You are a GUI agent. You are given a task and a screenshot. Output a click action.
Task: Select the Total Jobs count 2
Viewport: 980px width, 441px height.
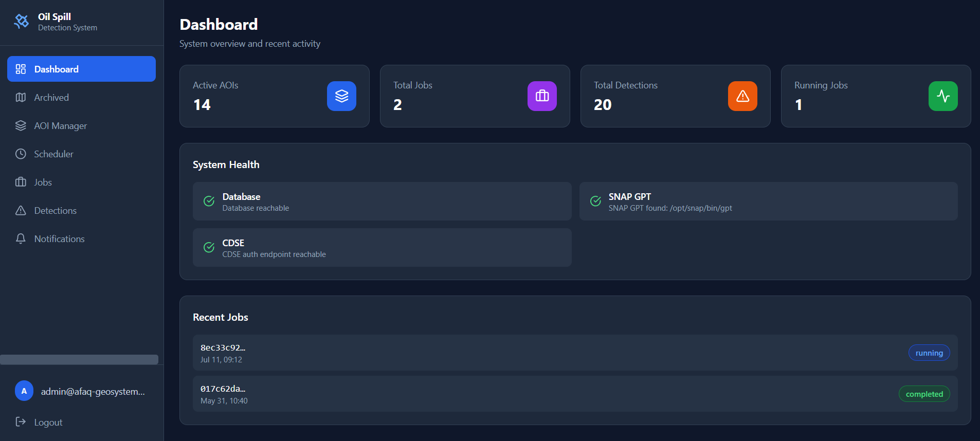[x=397, y=105]
